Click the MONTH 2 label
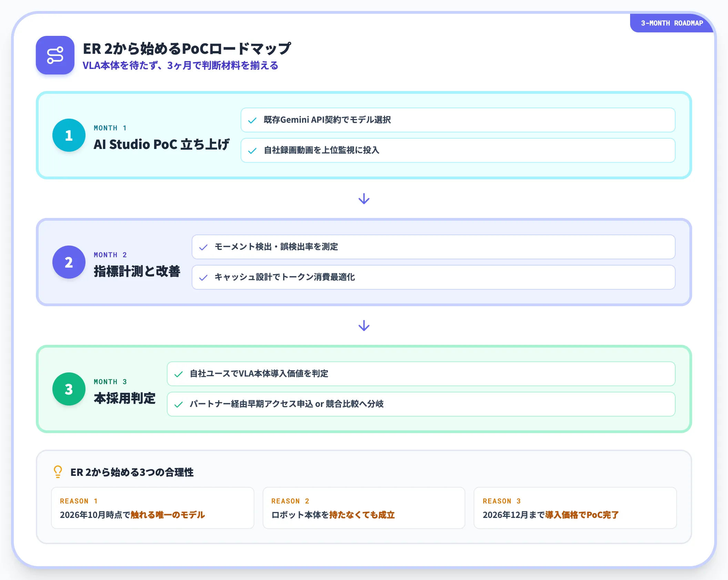Image resolution: width=728 pixels, height=580 pixels. point(110,255)
